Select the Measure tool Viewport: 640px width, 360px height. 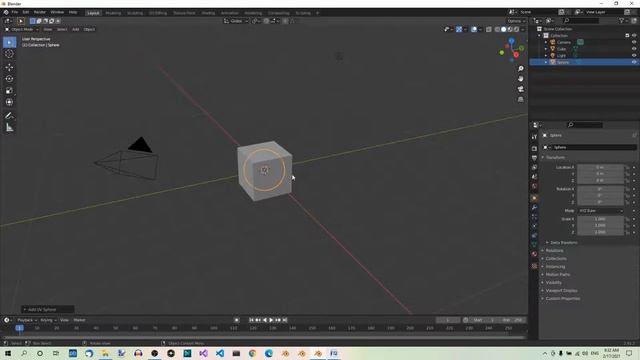9,128
